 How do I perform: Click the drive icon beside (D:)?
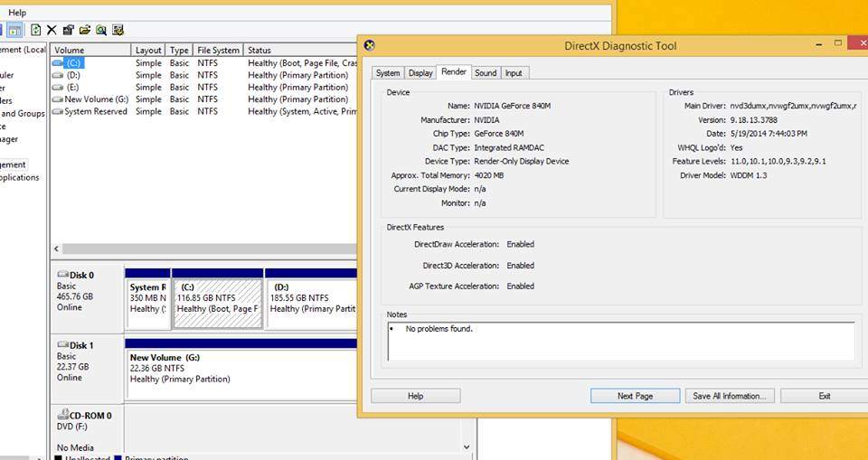click(x=58, y=75)
